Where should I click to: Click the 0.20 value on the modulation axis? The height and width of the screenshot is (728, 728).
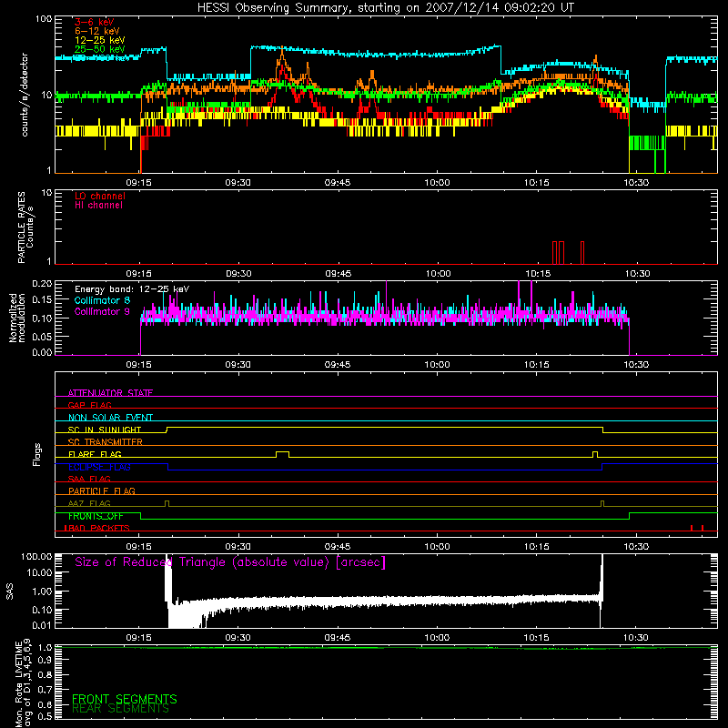point(42,283)
